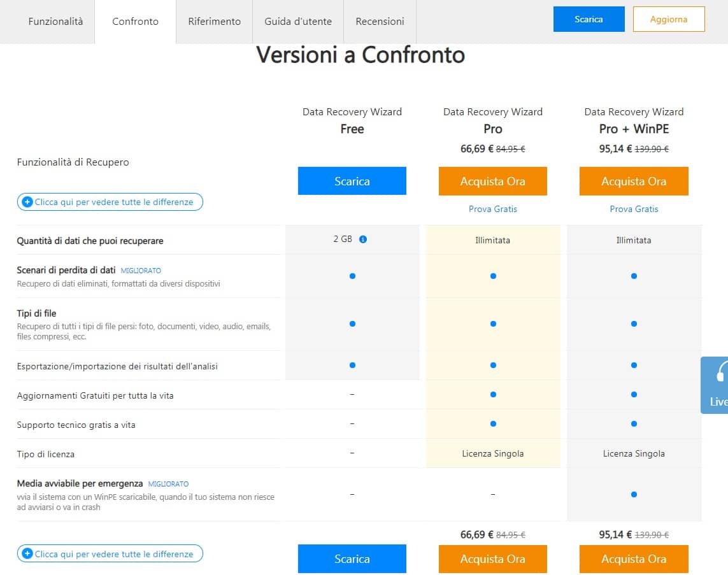This screenshot has height=575, width=728.
Task: Click the top 95,14 € price under Pro + WinPE
Action: [615, 148]
